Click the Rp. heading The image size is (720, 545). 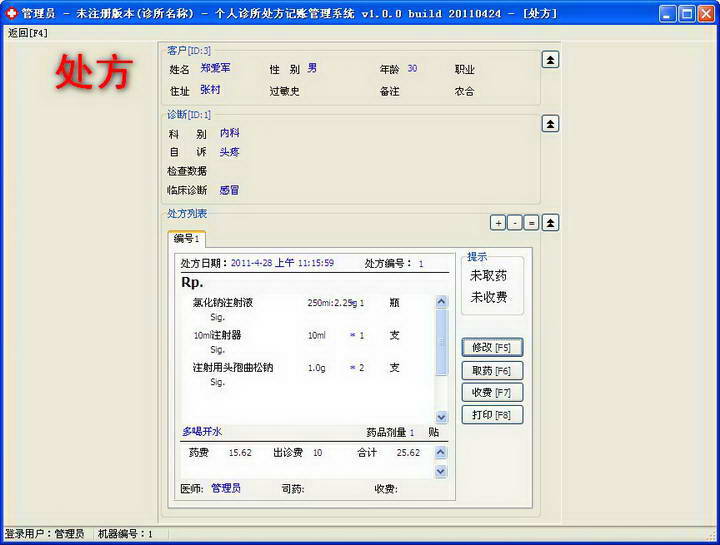[192, 282]
